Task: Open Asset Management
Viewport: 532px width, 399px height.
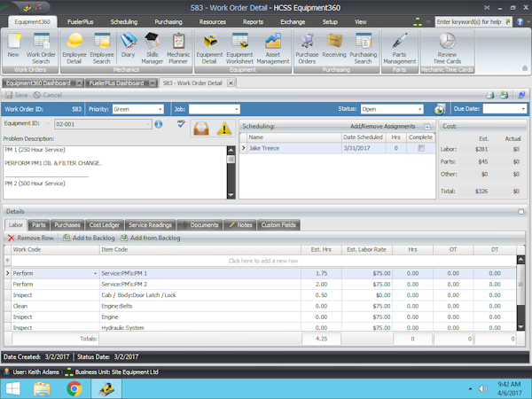Action: pyautogui.click(x=273, y=49)
